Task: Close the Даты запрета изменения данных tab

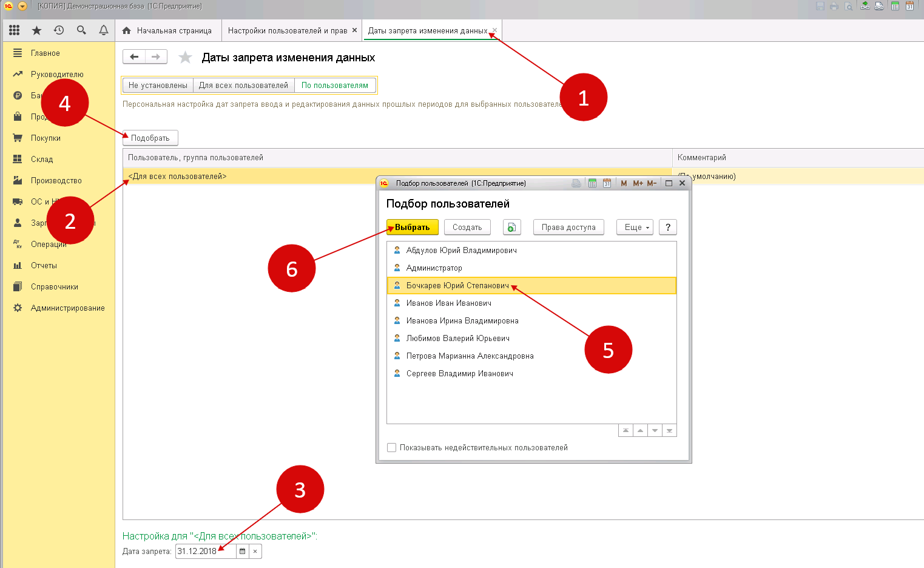Action: (495, 30)
